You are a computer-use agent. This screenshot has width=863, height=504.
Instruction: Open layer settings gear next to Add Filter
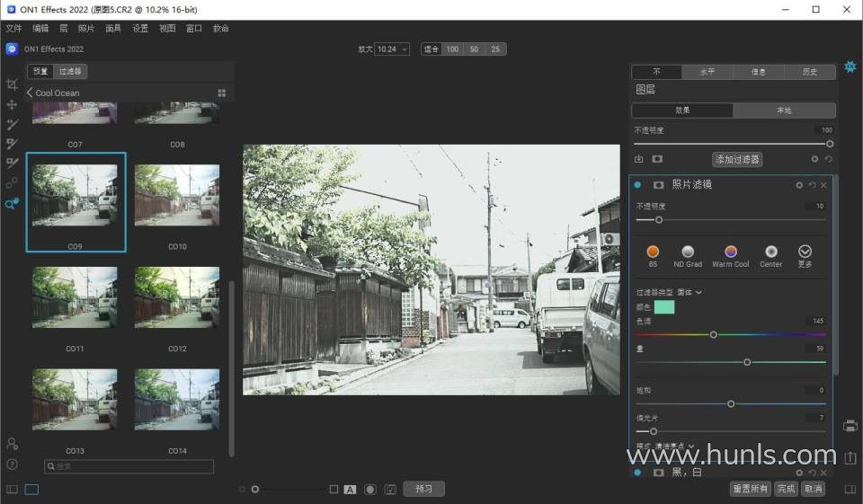(814, 159)
